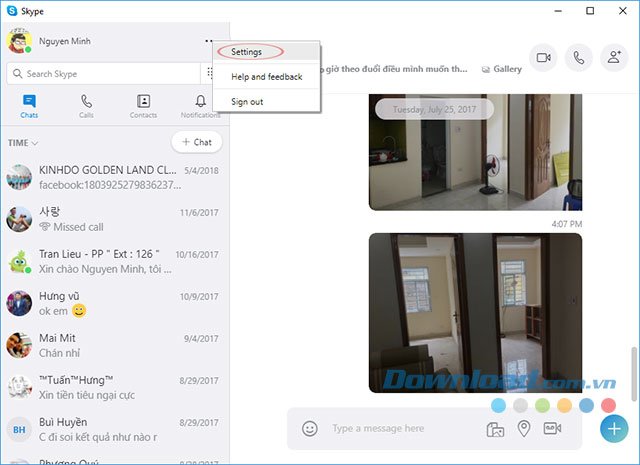Open KINHDO GOLDEN LAND conversation
The width and height of the screenshot is (640, 465).
point(115,178)
